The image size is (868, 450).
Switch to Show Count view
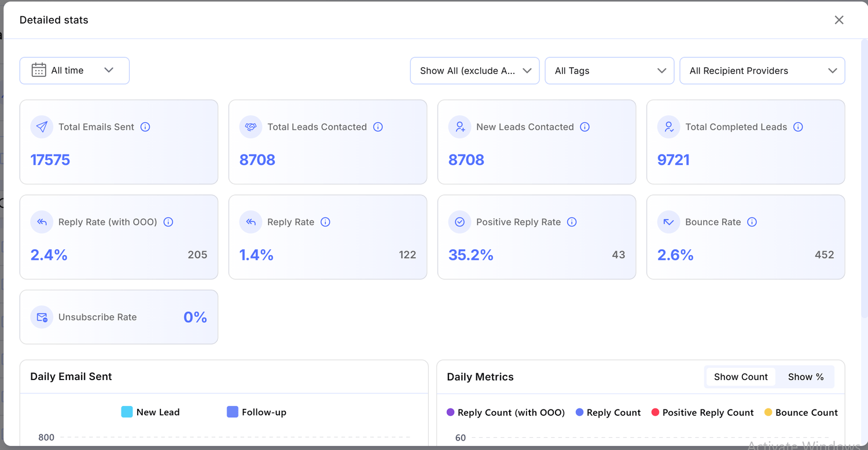pos(741,377)
